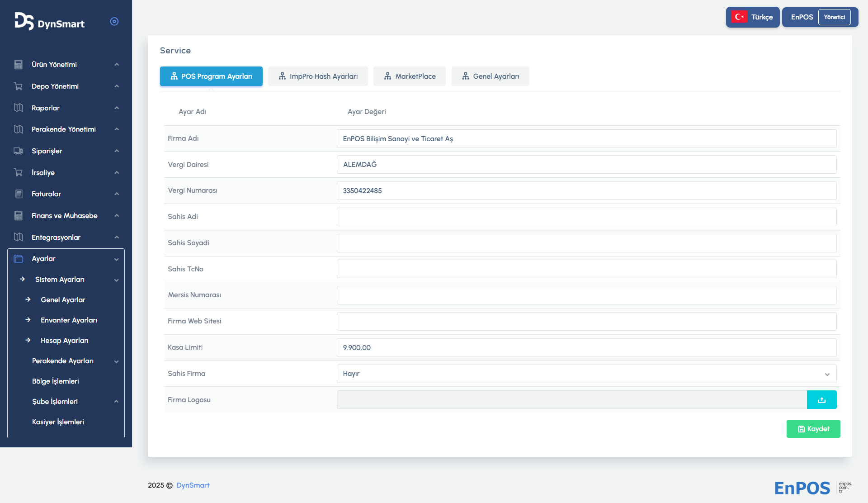Expand Perakende Ayarları submenu
Image resolution: width=868 pixels, height=503 pixels.
(117, 361)
